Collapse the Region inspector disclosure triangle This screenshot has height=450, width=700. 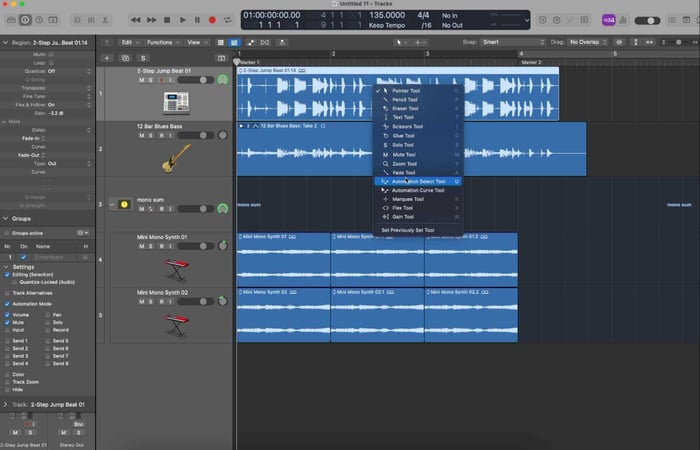5,43
